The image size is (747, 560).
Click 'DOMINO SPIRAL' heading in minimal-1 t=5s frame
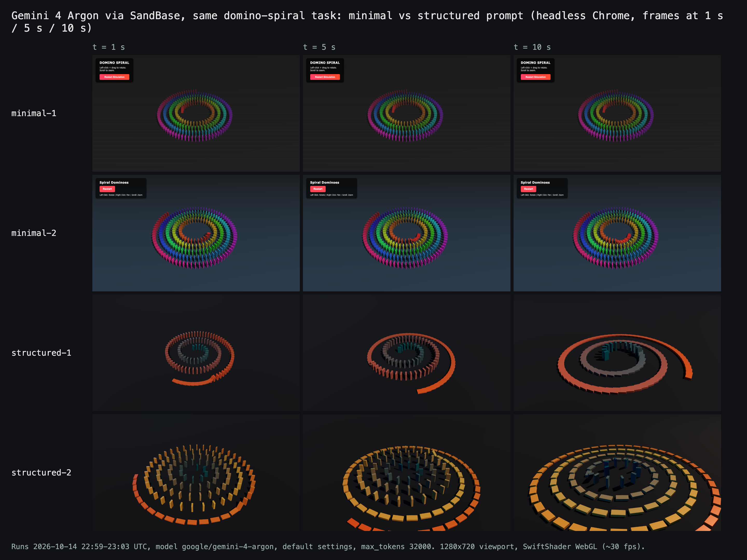pos(325,63)
